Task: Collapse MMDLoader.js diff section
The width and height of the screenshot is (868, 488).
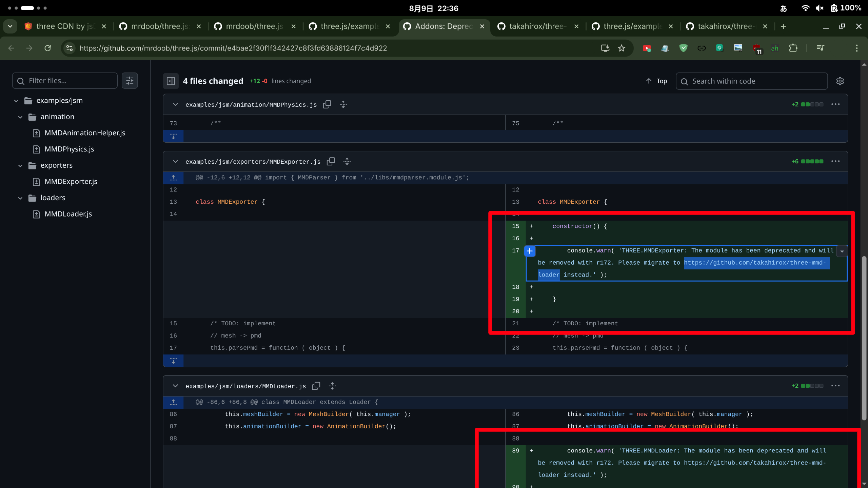Action: 175,386
